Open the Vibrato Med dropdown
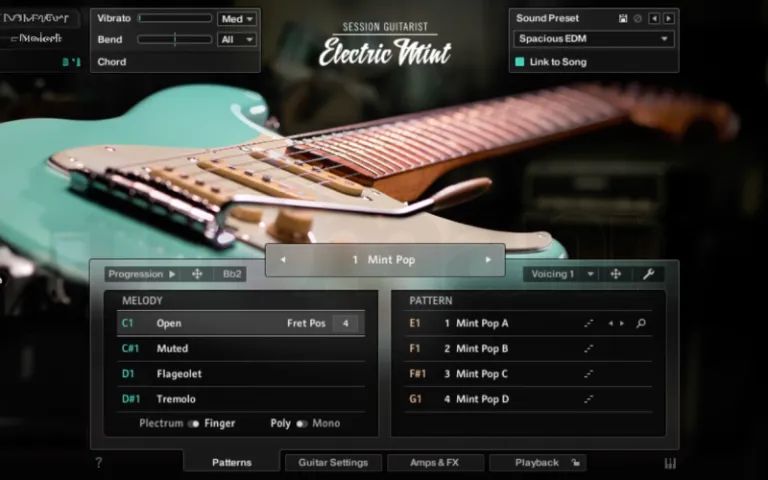Viewport: 768px width, 480px height. (237, 19)
